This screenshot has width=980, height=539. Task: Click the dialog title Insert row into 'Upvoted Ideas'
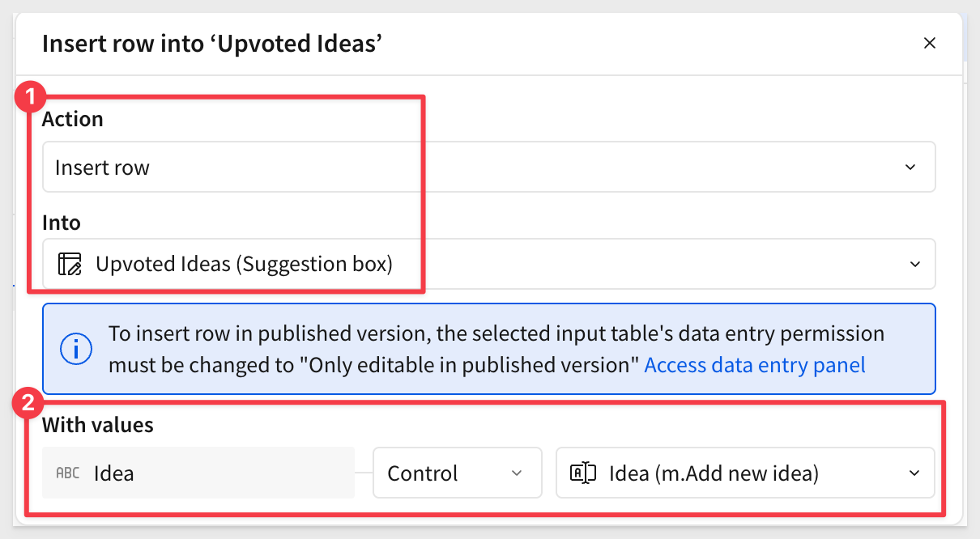212,43
